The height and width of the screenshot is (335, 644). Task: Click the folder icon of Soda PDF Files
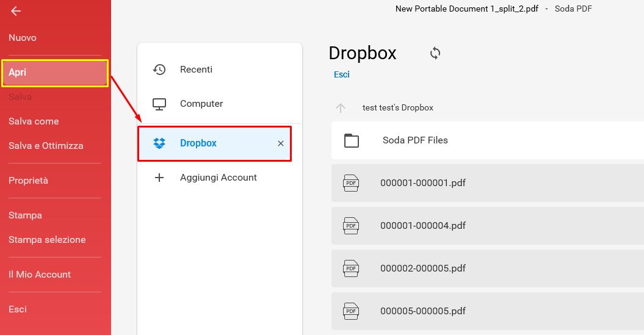(351, 140)
